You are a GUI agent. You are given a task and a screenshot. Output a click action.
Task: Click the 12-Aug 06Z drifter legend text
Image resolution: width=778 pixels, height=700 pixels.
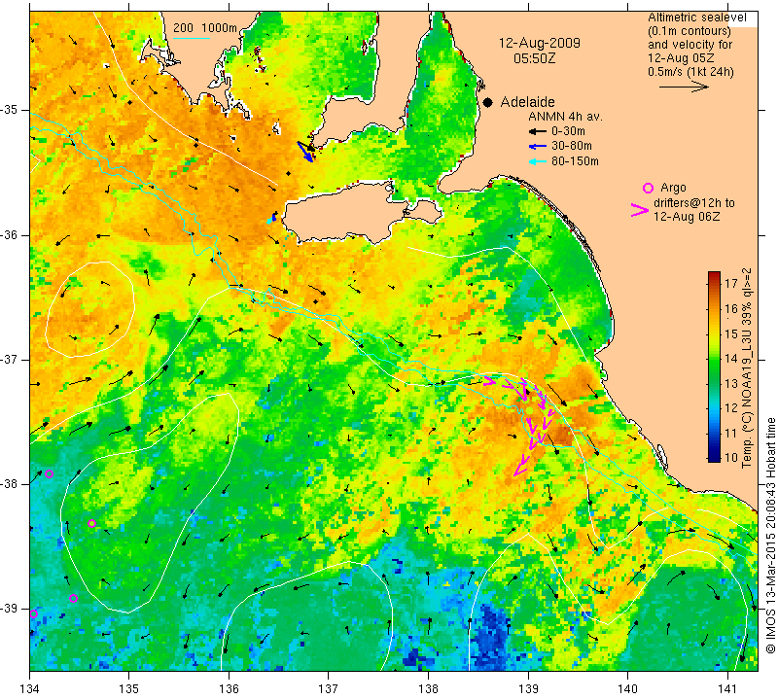pyautogui.click(x=687, y=217)
